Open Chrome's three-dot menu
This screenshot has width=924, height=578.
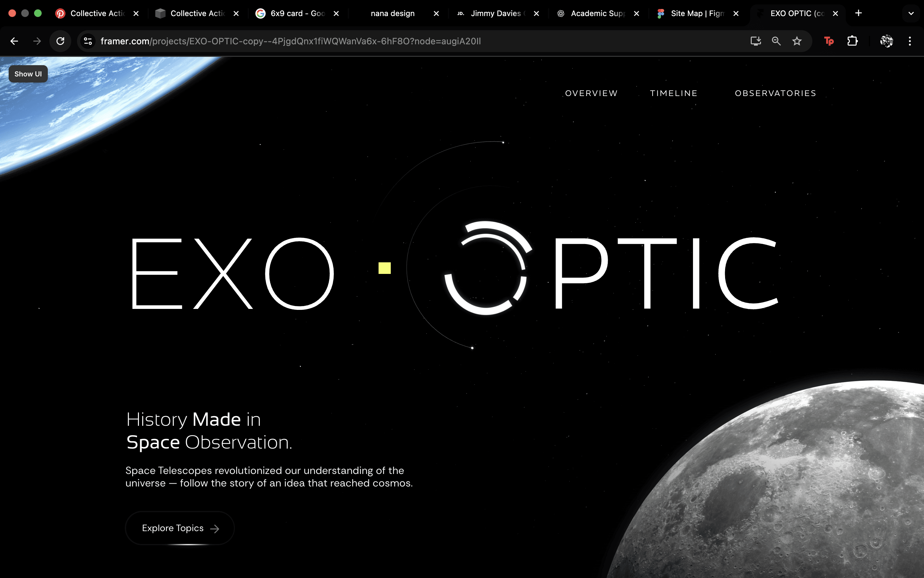pos(910,41)
